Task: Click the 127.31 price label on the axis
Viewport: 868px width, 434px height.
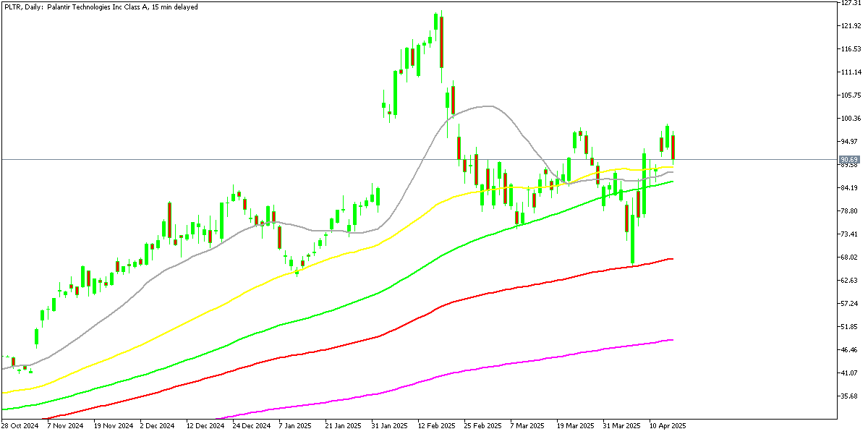Action: coord(852,3)
